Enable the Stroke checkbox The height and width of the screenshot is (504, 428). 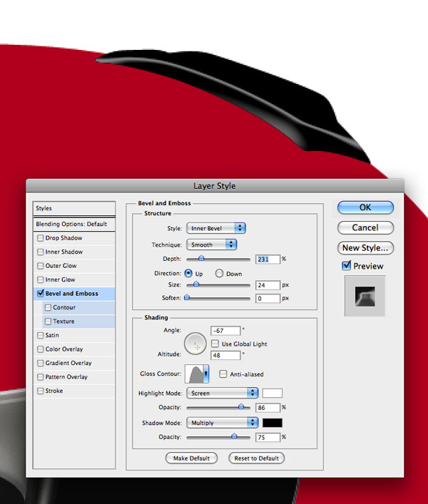(x=40, y=391)
